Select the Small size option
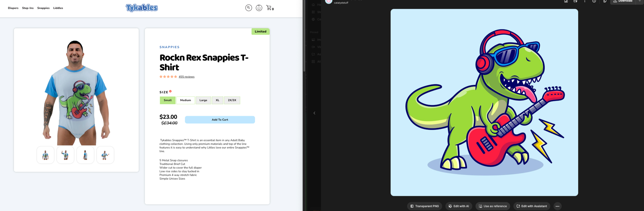 coord(168,100)
